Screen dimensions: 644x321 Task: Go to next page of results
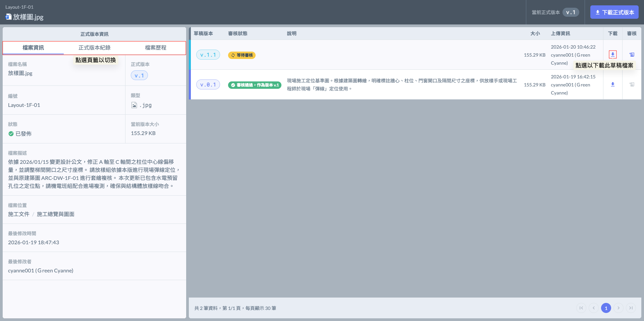tap(619, 308)
